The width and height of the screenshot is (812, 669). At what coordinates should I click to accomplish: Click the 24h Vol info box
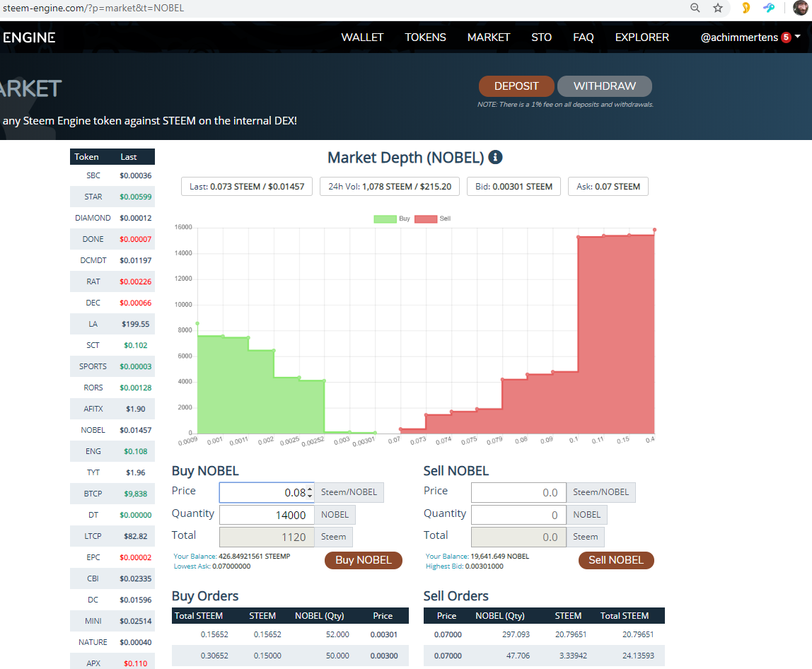coord(390,187)
